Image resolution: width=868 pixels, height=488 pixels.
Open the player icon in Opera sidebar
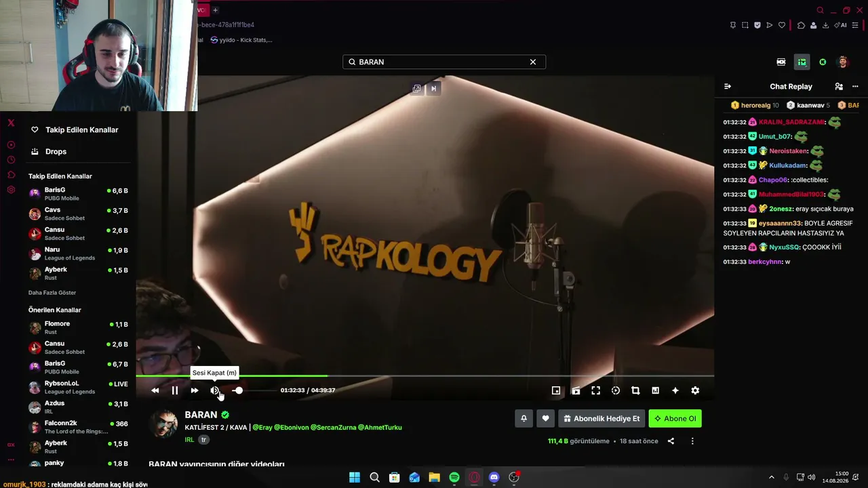(x=11, y=145)
